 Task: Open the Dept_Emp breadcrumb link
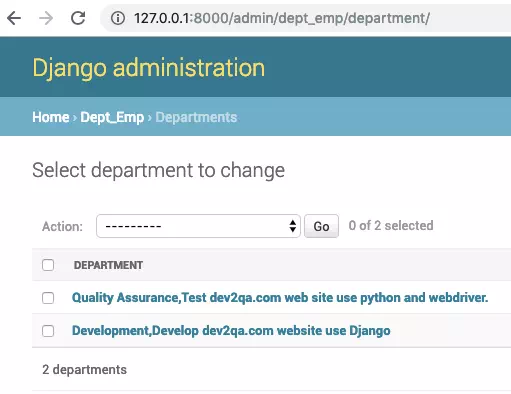point(112,117)
